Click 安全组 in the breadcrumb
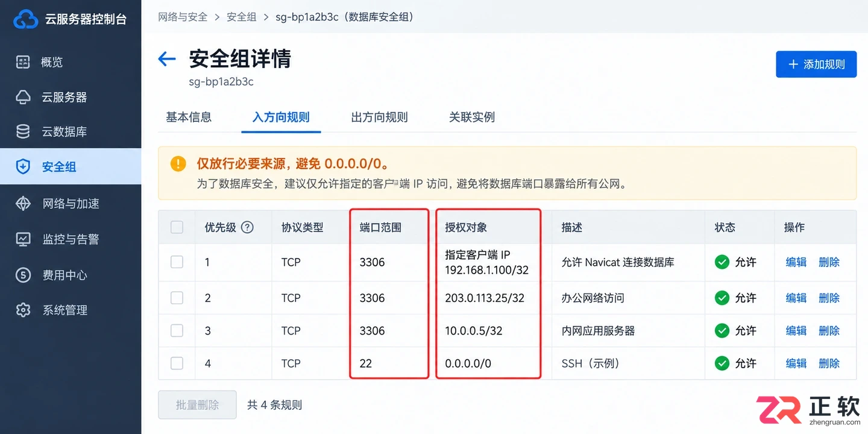 [x=242, y=17]
